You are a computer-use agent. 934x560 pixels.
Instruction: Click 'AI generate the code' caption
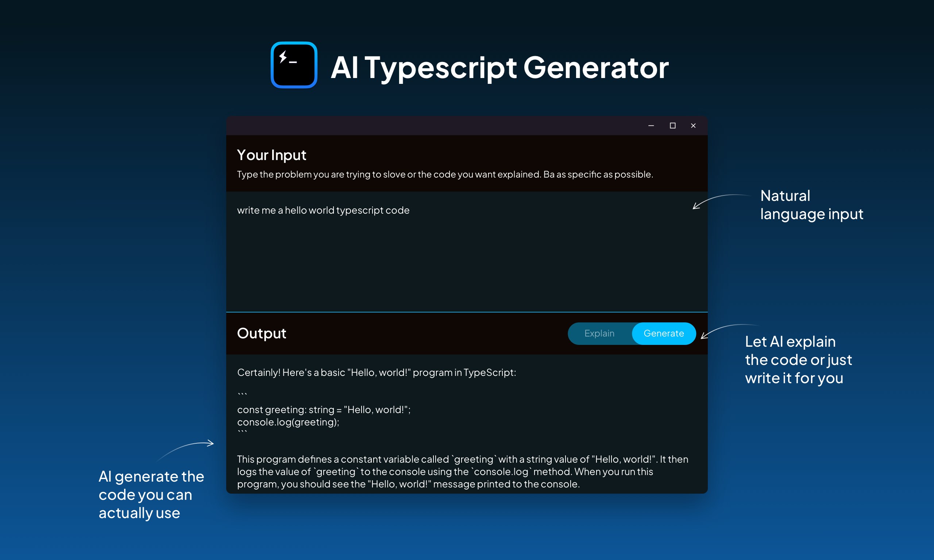151,494
